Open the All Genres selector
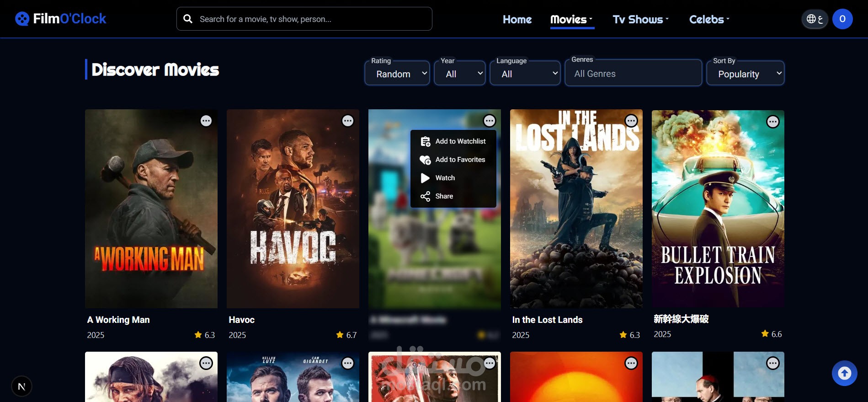This screenshot has width=868, height=402. [x=634, y=74]
